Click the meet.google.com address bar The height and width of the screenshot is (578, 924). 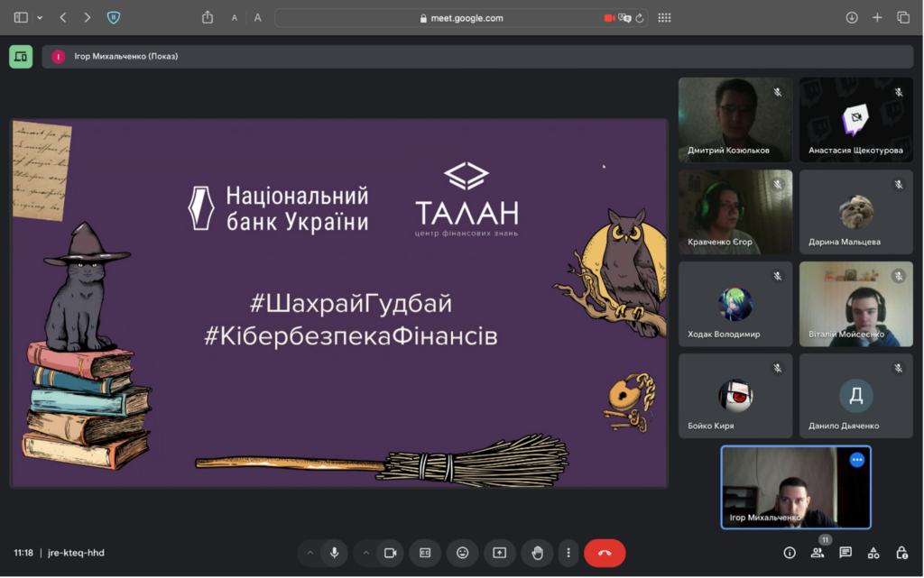[x=461, y=18]
